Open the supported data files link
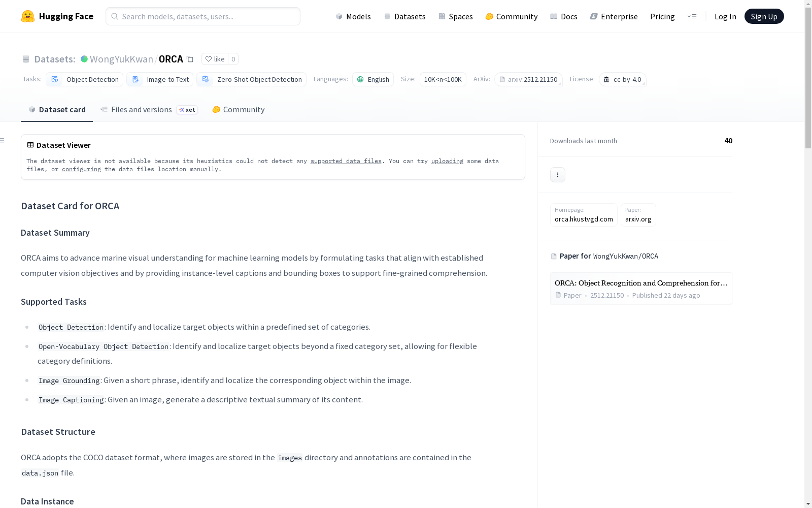 click(346, 161)
